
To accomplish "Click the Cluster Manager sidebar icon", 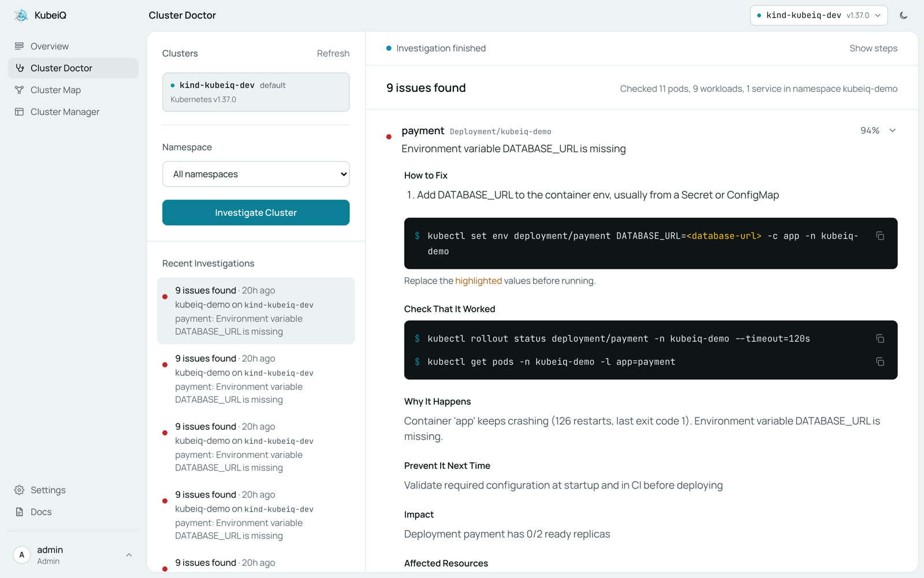I will pyautogui.click(x=20, y=112).
